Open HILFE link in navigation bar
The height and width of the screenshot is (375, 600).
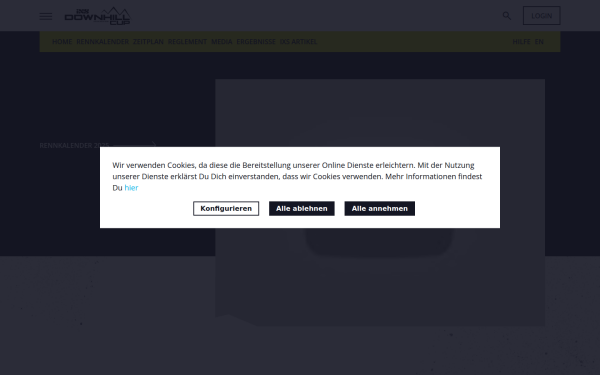(521, 42)
